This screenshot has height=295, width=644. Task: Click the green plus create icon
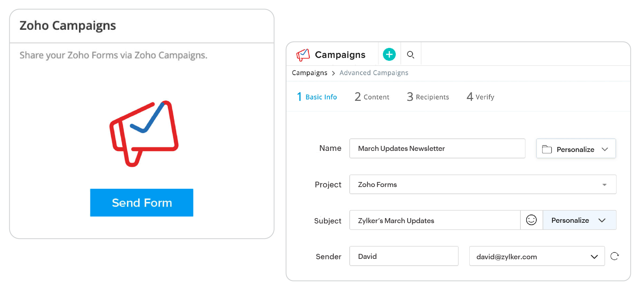tap(389, 54)
